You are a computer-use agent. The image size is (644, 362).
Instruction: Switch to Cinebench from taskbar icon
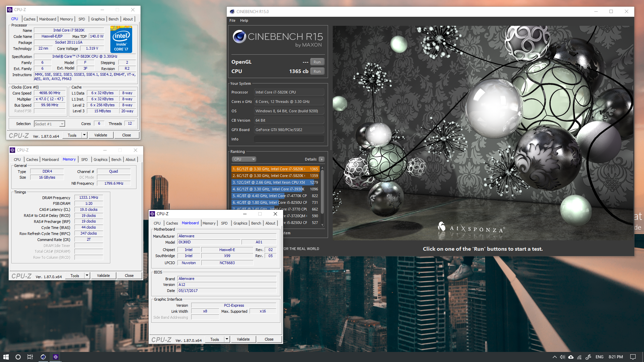tap(43, 357)
